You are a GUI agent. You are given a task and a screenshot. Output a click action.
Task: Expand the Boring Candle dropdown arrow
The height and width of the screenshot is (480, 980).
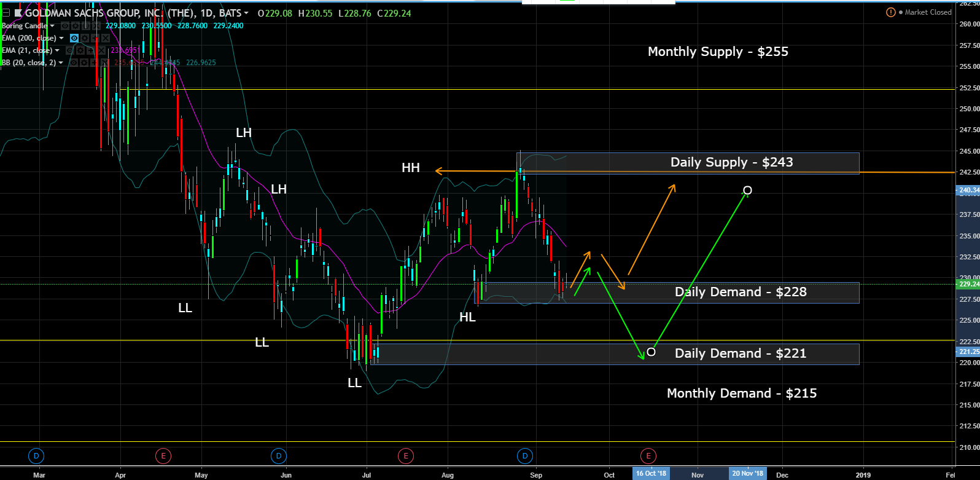pos(52,26)
